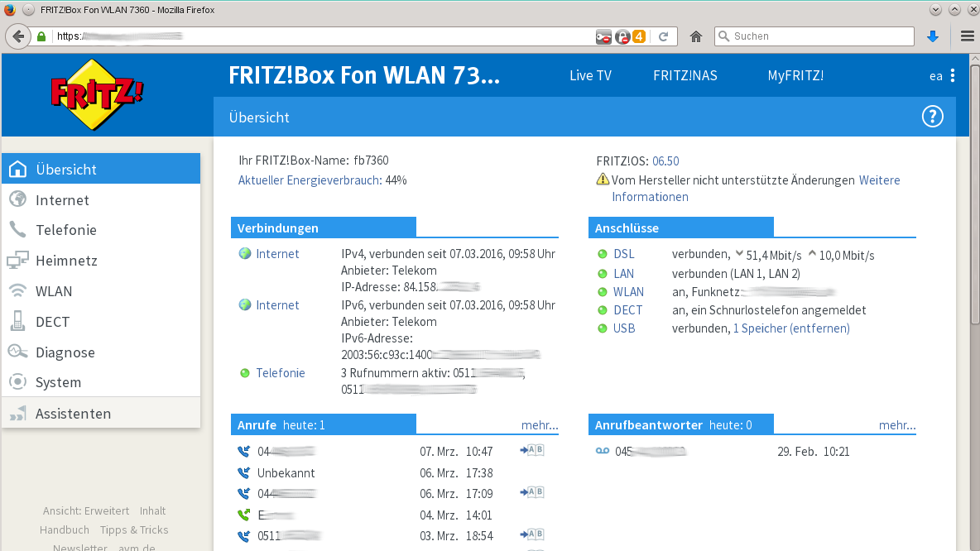Viewport: 980px width, 551px height.
Task: Open the DECT sidebar menu
Action: (x=101, y=321)
